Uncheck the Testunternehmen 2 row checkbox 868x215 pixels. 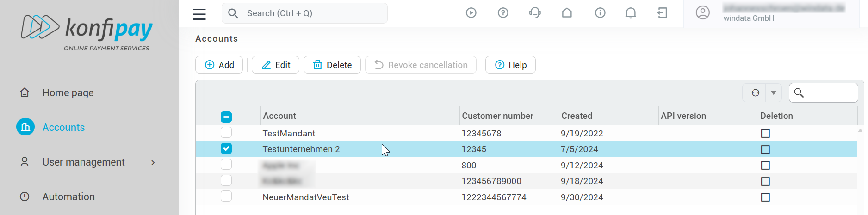click(x=226, y=149)
